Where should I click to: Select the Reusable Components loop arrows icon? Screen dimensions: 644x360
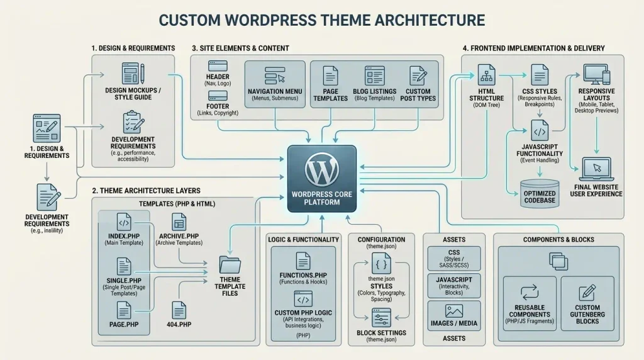[x=530, y=292]
